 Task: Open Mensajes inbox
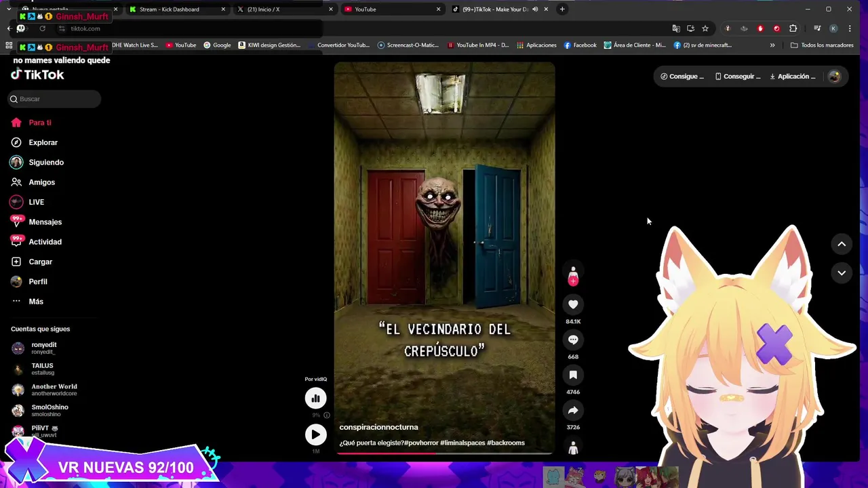[x=35, y=222]
